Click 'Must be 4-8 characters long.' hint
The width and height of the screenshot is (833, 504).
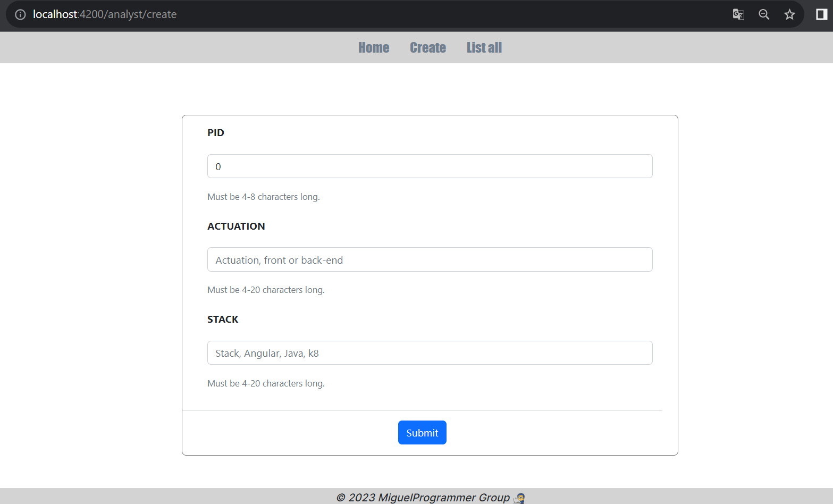[x=264, y=197]
